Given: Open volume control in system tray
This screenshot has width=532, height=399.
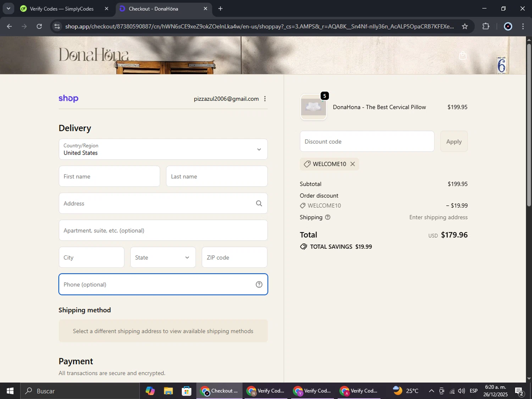Looking at the screenshot, I should tap(461, 391).
